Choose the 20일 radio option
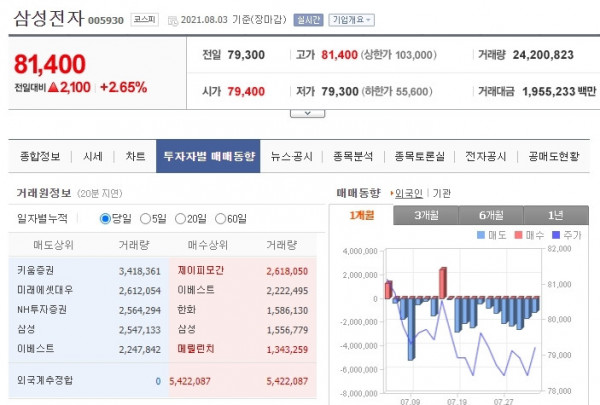Screen dimensions: 600x405 pos(180,219)
